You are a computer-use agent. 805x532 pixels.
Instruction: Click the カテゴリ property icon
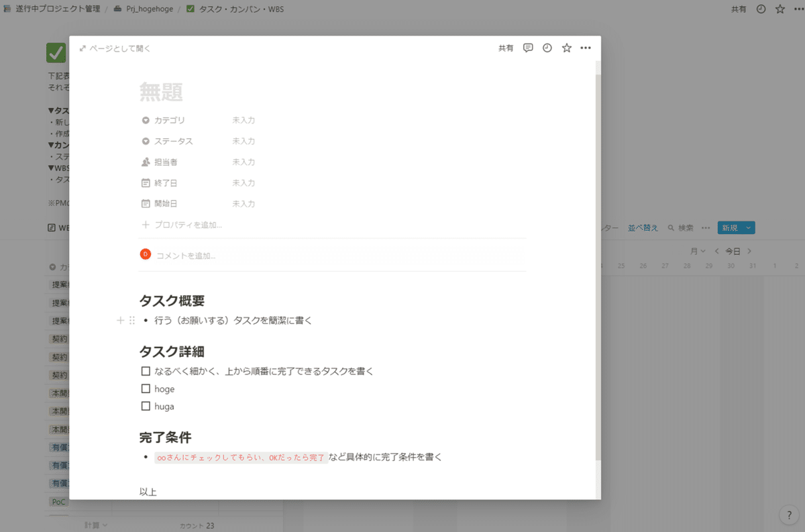(x=146, y=120)
